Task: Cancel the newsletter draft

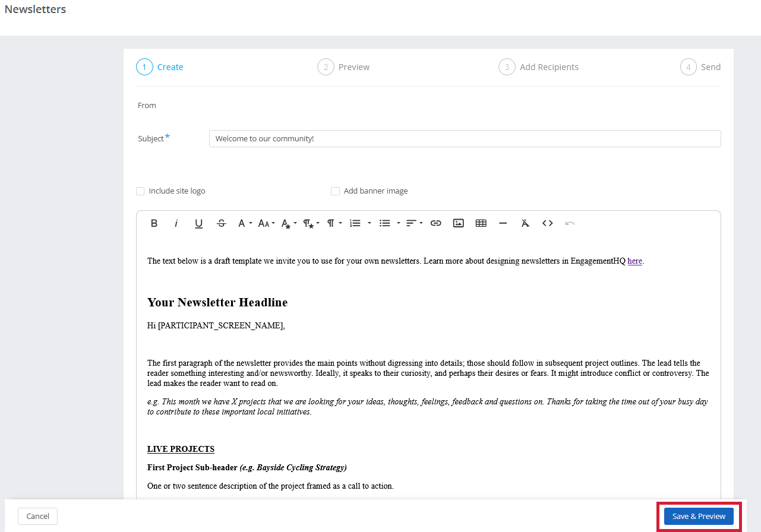Action: tap(37, 516)
